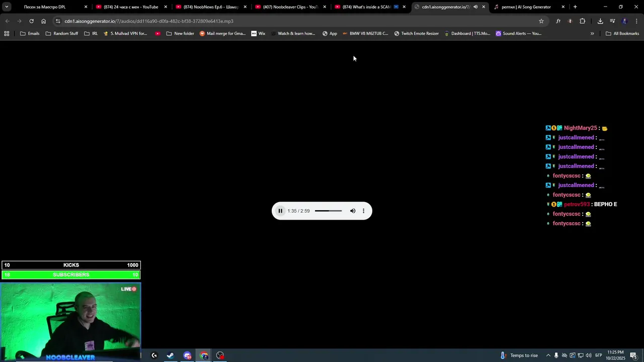View site information in address bar

[x=58, y=21]
